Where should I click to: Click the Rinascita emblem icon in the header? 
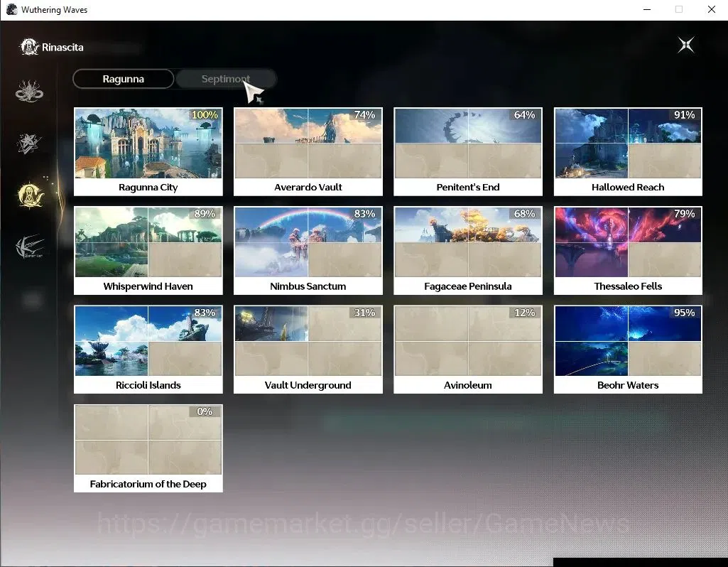29,47
